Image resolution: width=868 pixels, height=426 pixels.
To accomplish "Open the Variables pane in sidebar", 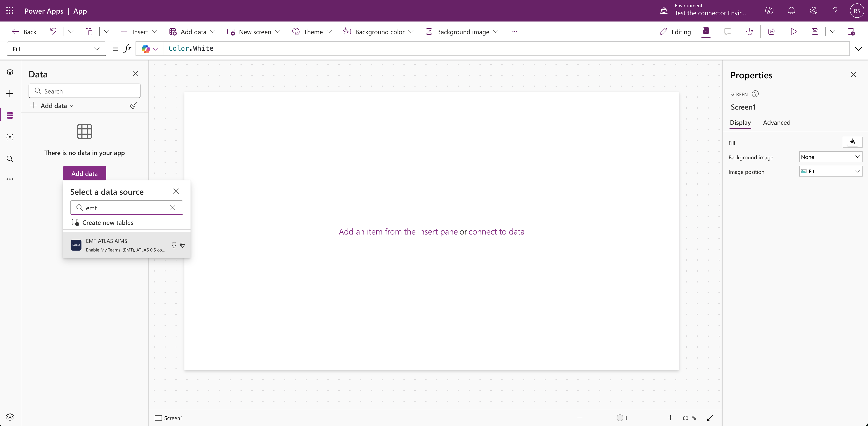I will [x=10, y=137].
